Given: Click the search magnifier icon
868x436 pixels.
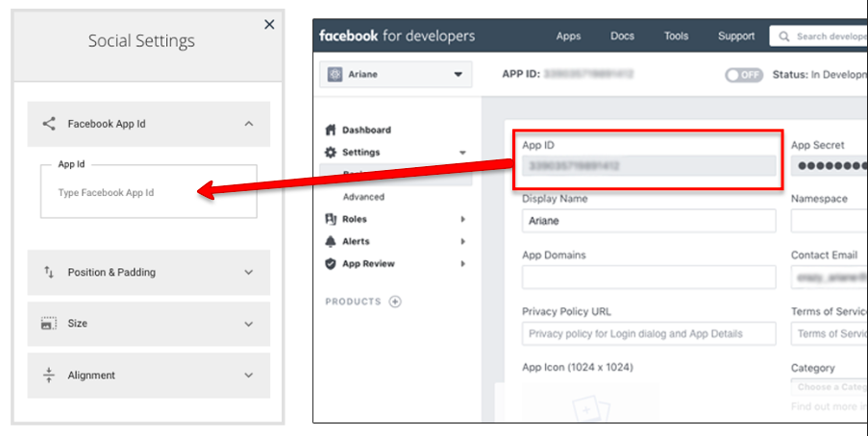Looking at the screenshot, I should tap(783, 36).
